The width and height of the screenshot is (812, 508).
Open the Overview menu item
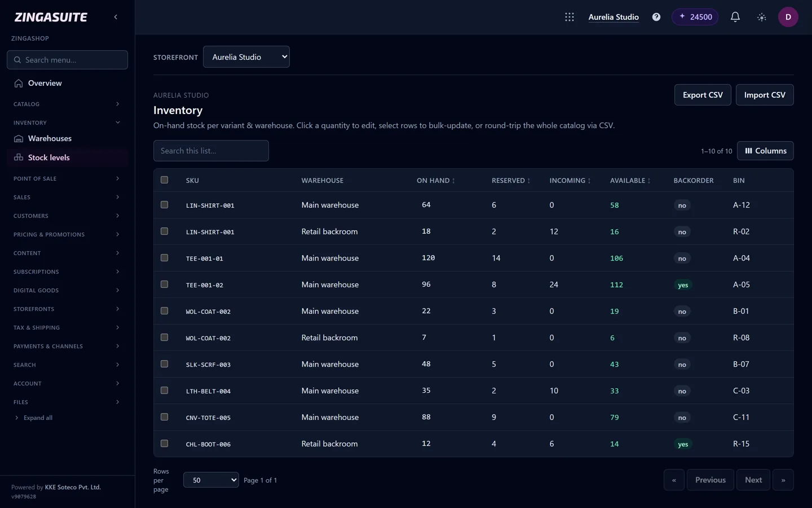(x=67, y=83)
